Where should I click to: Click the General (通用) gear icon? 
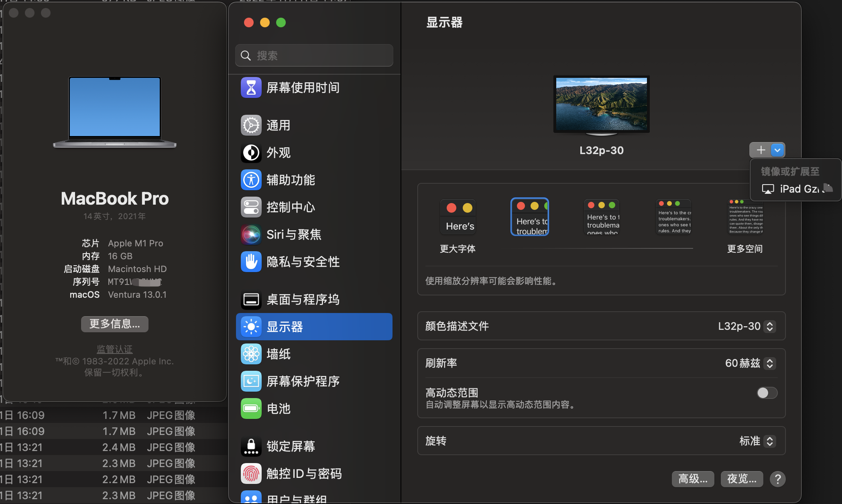pyautogui.click(x=251, y=125)
